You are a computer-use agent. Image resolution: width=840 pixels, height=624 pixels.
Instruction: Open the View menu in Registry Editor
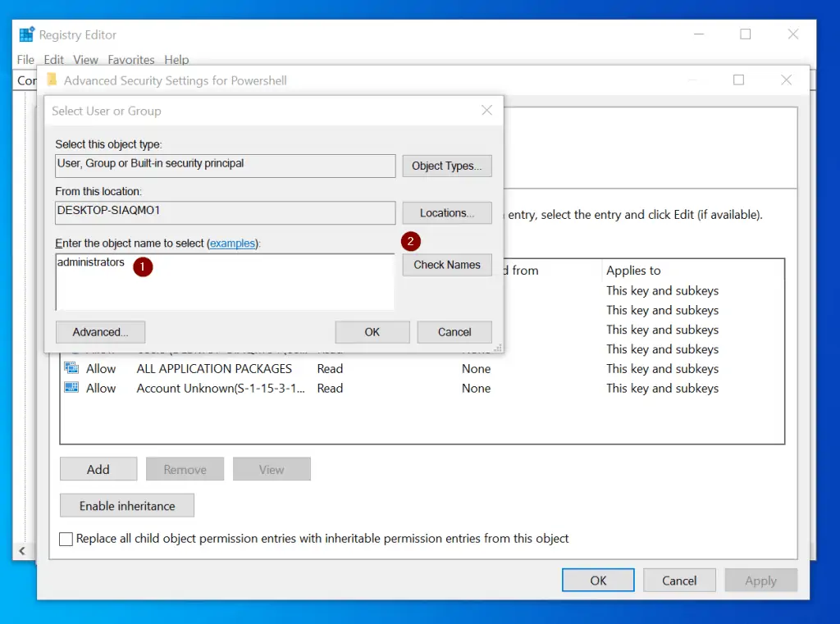pos(85,60)
